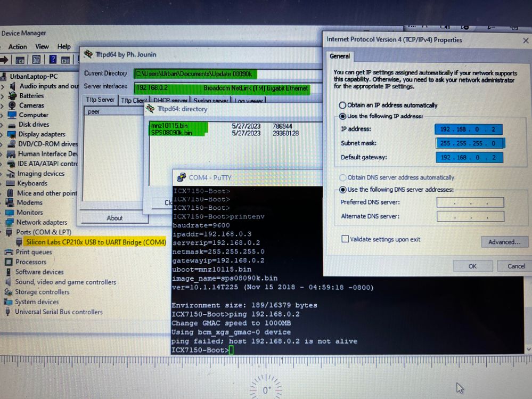Expand the Display adapters node
The width and height of the screenshot is (532, 399).
pos(3,134)
